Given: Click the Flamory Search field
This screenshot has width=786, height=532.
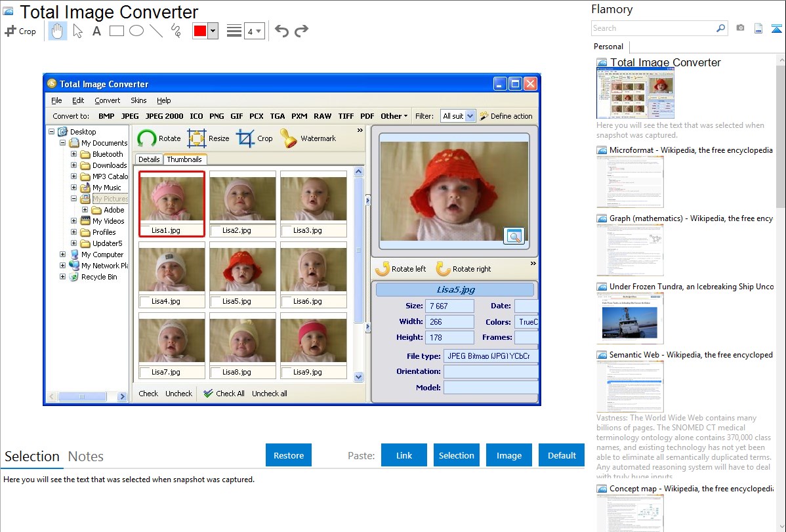Looking at the screenshot, I should pos(653,28).
